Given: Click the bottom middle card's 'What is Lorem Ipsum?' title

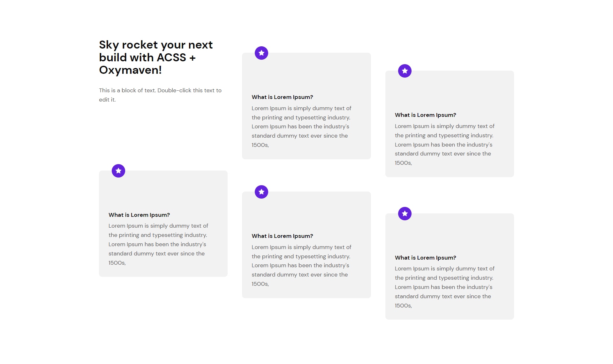Looking at the screenshot, I should pos(282,236).
